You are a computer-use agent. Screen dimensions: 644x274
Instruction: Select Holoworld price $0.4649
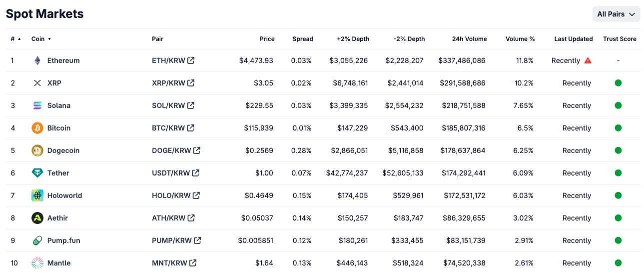(x=259, y=195)
